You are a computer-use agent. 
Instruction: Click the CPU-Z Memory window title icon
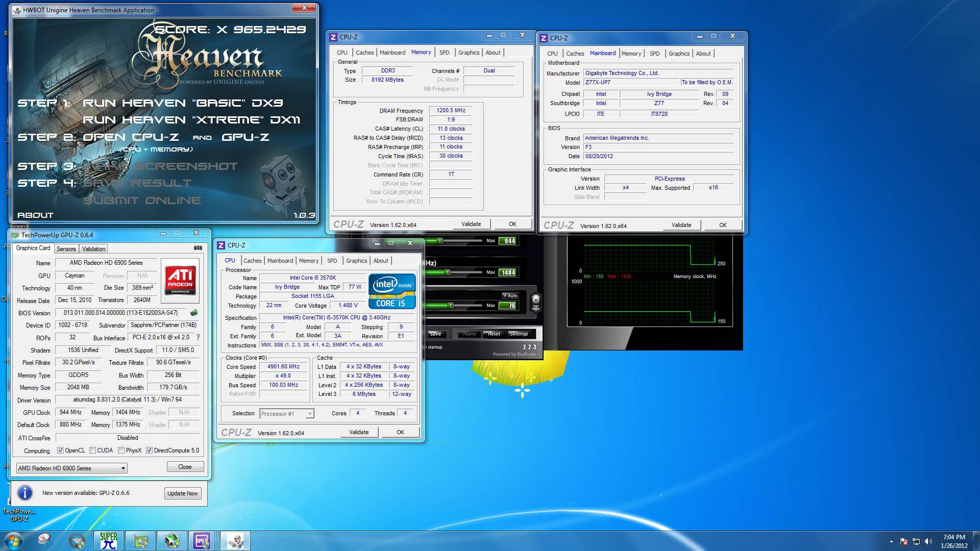coord(333,37)
